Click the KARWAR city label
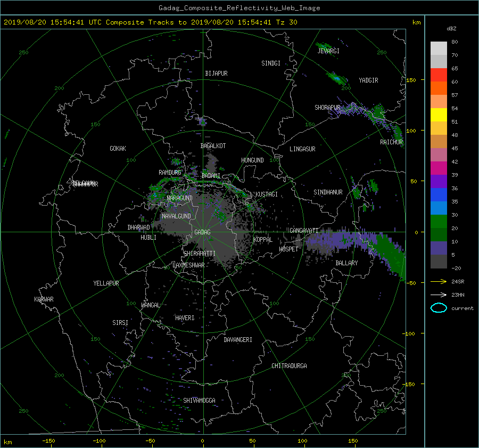 [44, 299]
